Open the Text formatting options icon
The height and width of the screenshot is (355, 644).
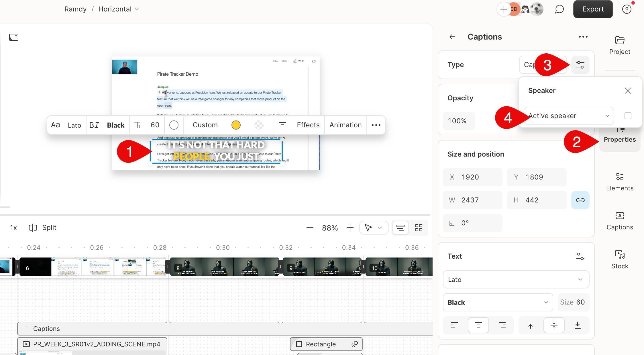(x=580, y=256)
